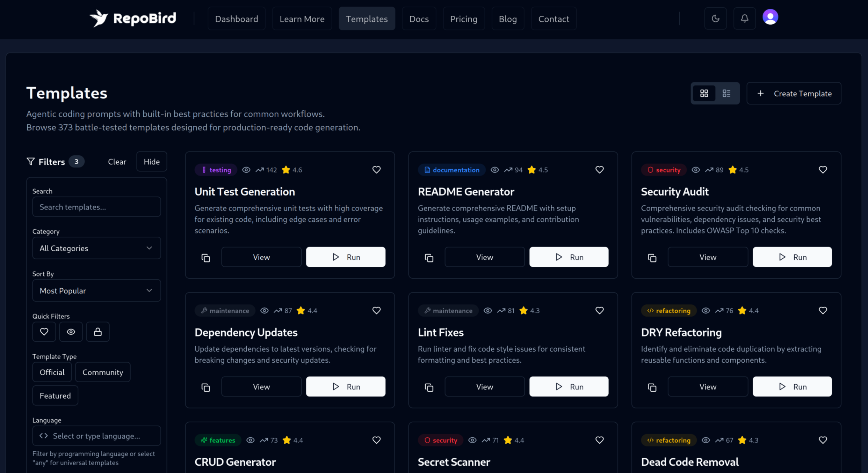Copy the Unit Test Generation template prompt

pos(205,257)
